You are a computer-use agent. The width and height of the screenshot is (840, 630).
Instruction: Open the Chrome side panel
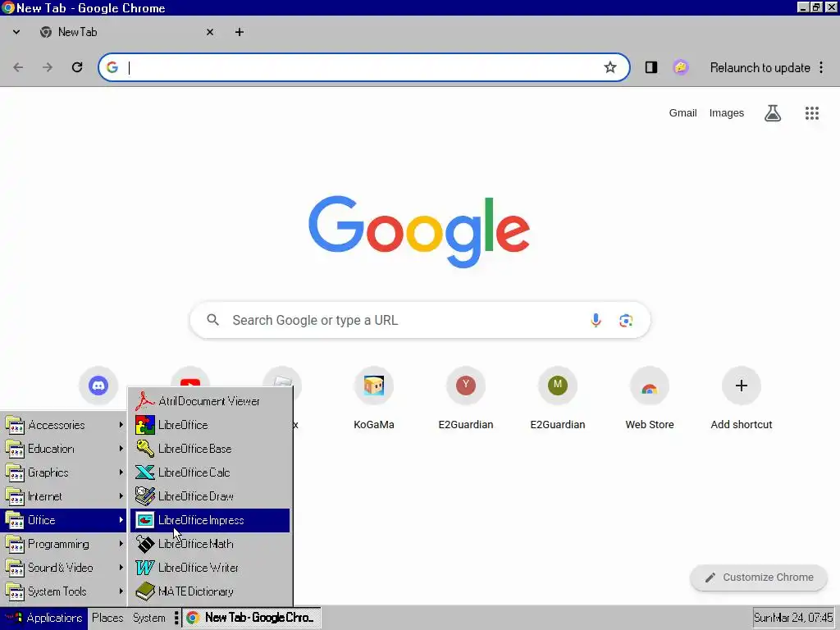click(651, 67)
